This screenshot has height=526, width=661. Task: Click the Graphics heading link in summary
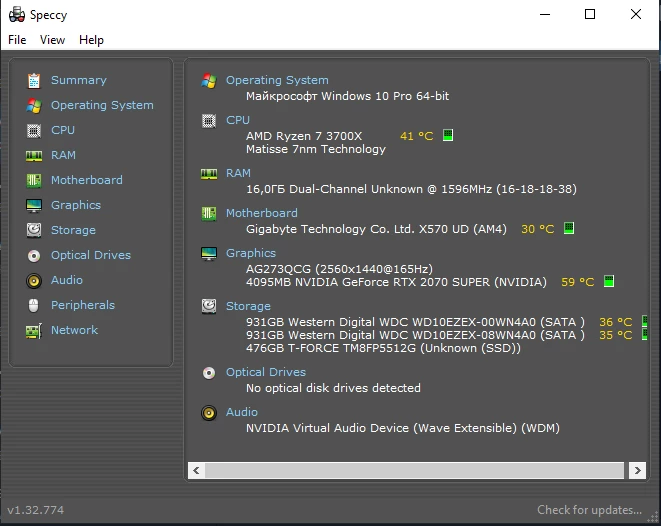click(251, 253)
